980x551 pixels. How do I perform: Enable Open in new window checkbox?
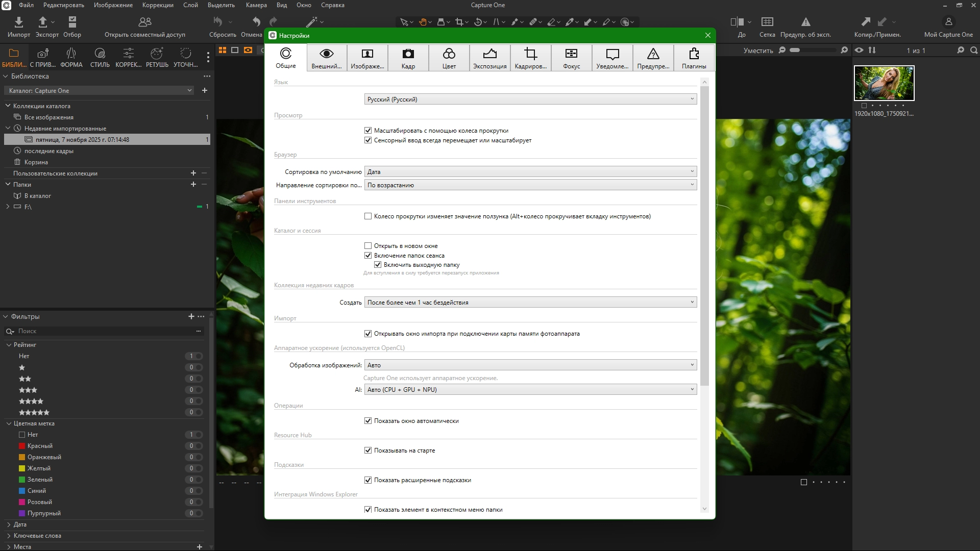[x=368, y=246]
